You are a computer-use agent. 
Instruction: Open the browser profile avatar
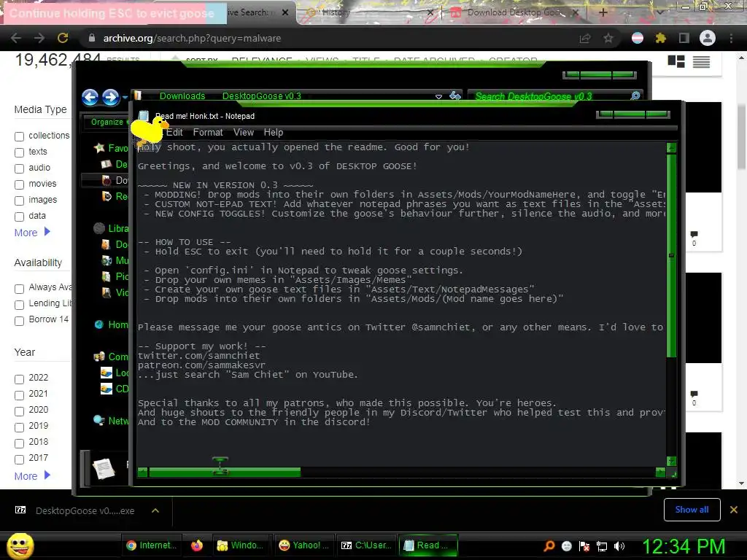708,38
